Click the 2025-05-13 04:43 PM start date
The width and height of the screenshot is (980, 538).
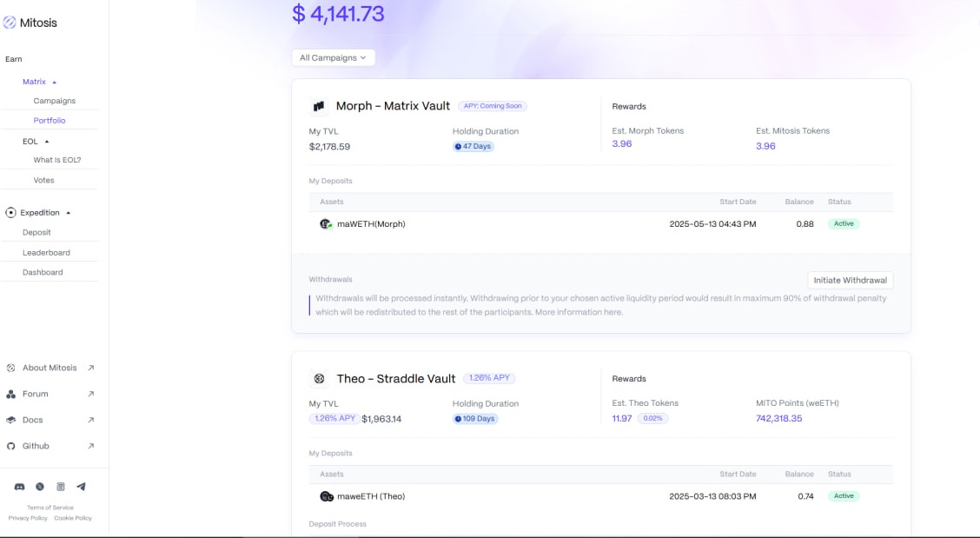712,224
